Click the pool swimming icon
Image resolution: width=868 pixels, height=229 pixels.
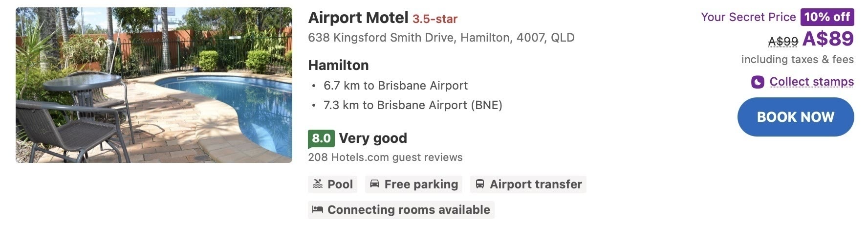pyautogui.click(x=318, y=184)
